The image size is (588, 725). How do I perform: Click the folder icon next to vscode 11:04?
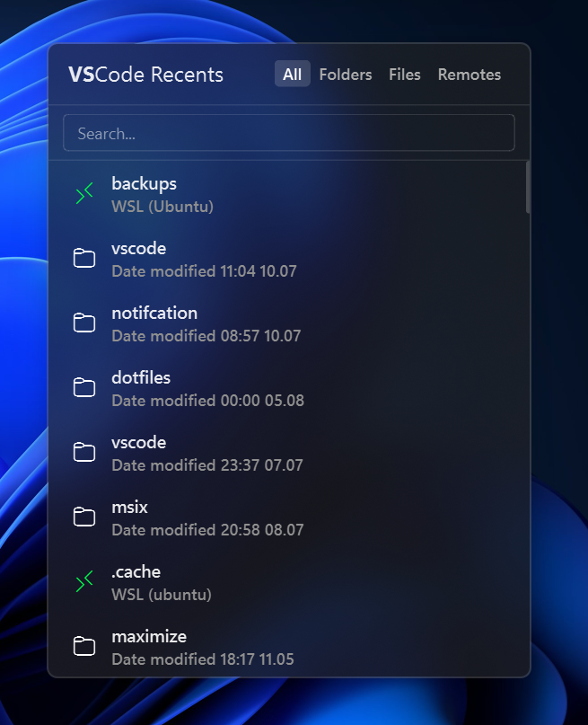(x=84, y=258)
